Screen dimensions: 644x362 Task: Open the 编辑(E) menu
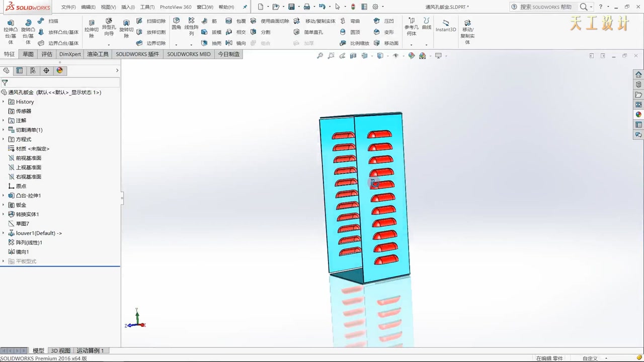88,7
